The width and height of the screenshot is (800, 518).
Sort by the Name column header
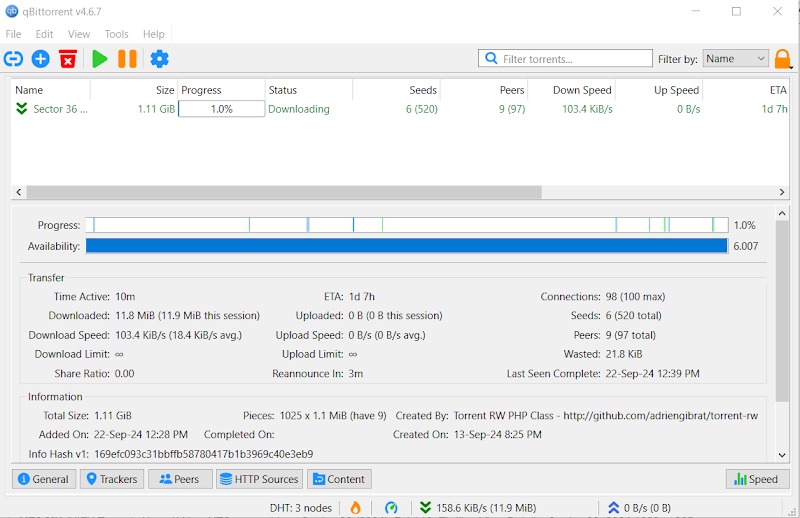coord(51,90)
